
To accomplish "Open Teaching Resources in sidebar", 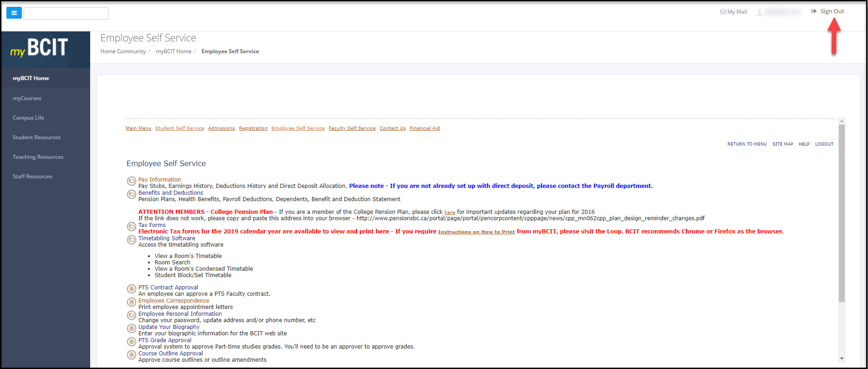I will tap(38, 157).
